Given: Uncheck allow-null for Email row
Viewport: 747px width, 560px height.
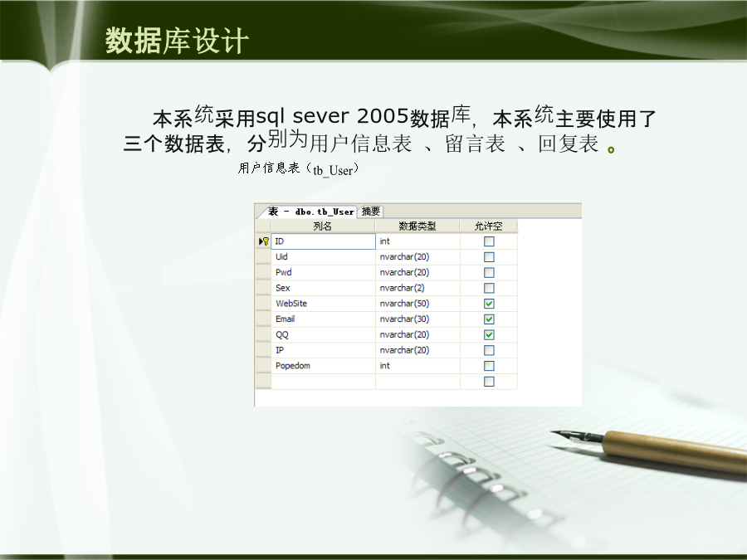Looking at the screenshot, I should (x=489, y=319).
